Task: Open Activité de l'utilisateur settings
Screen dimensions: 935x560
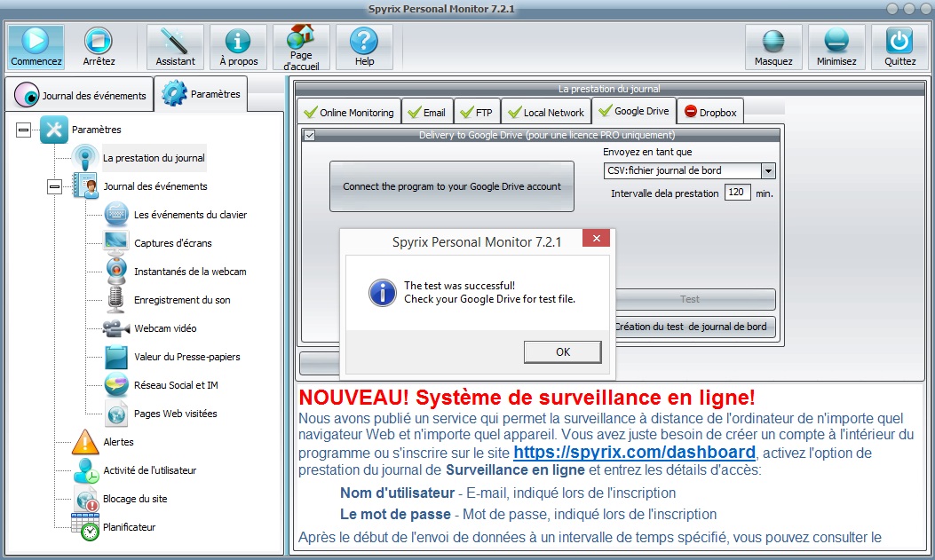Action: 150,470
